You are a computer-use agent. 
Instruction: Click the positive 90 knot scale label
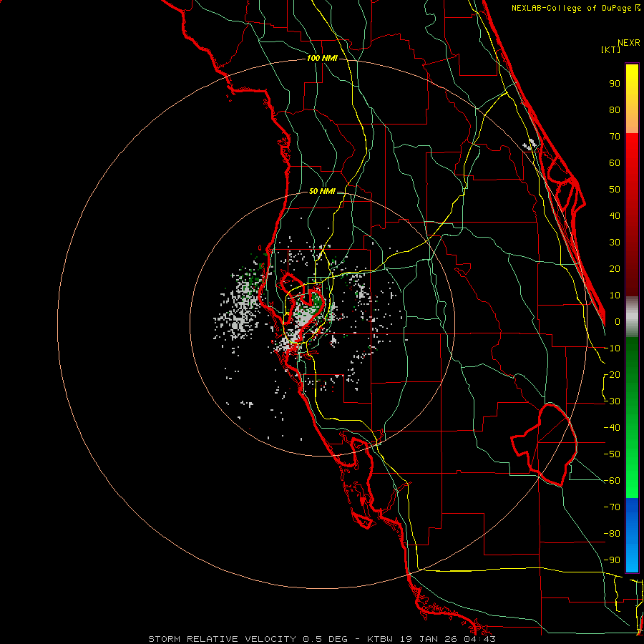pyautogui.click(x=615, y=84)
